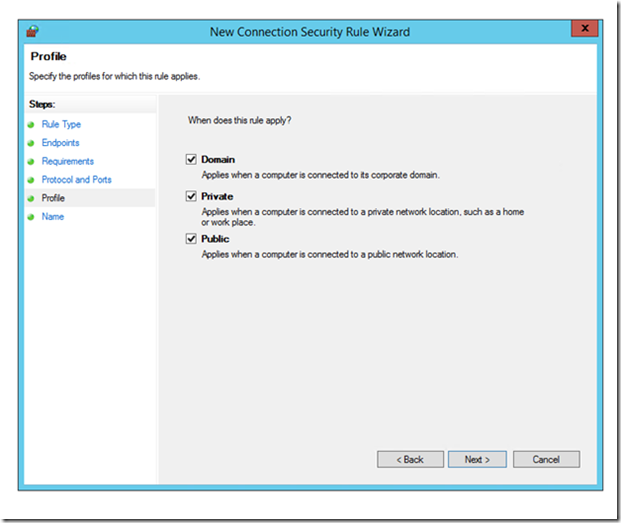The image size is (621, 523).
Task: Click the green bullet beside Profile
Action: click(x=31, y=198)
